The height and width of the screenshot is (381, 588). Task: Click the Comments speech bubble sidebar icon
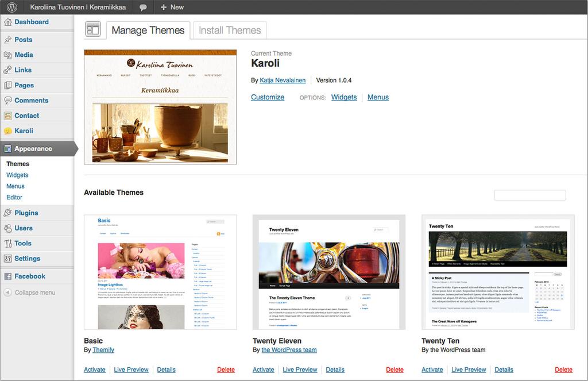8,100
